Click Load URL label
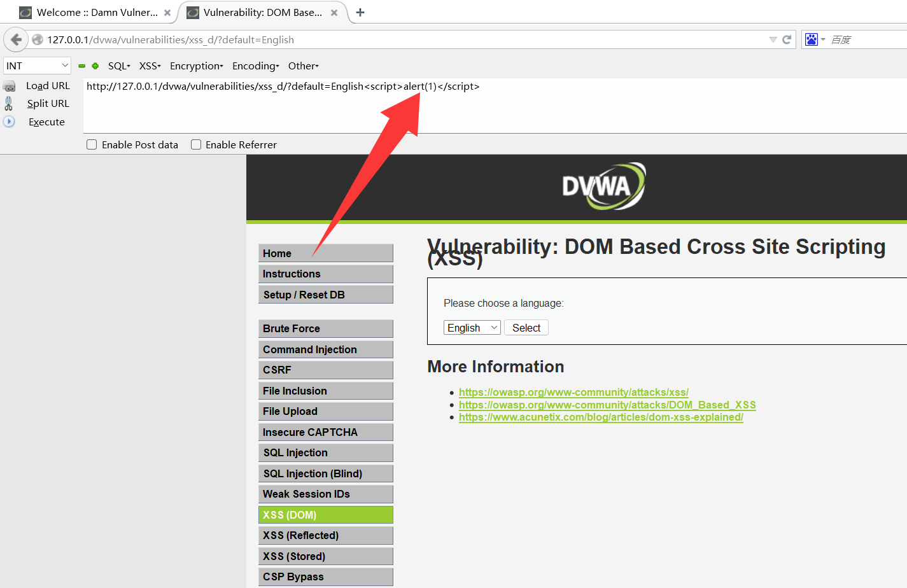Viewport: 907px width, 588px height. pos(48,86)
